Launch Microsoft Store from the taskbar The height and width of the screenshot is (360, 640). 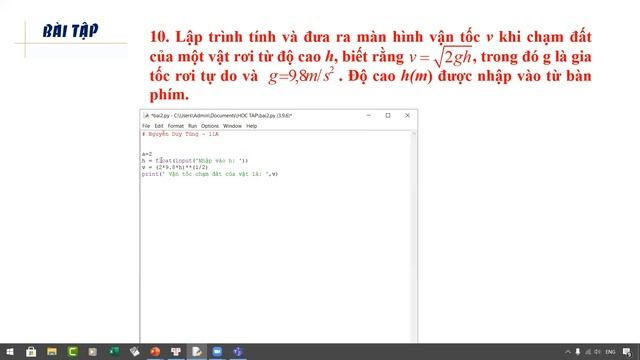31,351
